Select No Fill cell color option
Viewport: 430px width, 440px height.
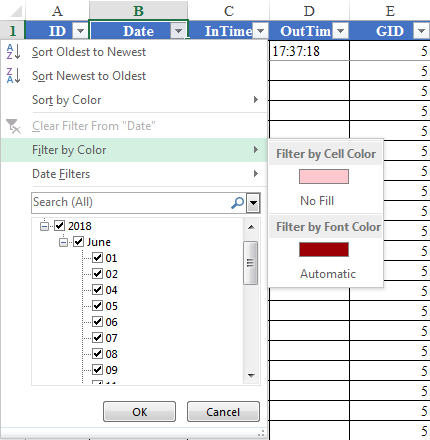(x=317, y=201)
